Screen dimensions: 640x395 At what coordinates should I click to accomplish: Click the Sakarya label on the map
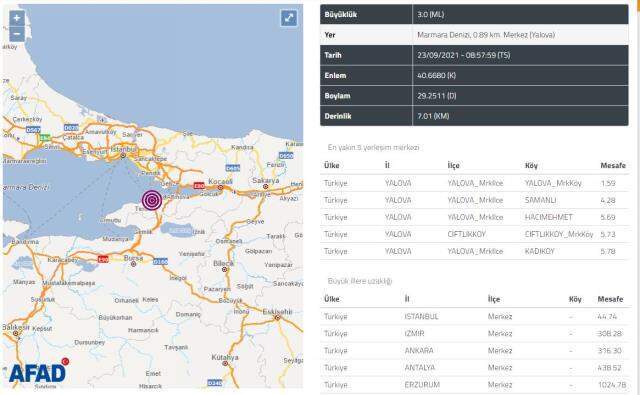[x=266, y=180]
